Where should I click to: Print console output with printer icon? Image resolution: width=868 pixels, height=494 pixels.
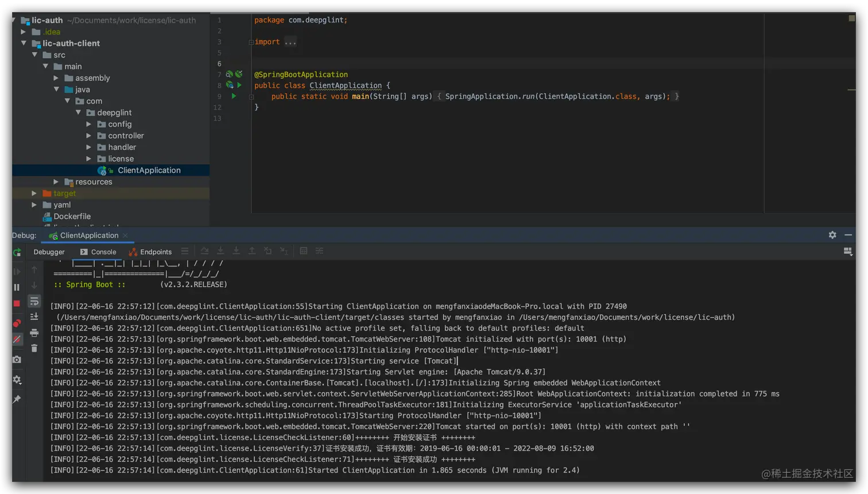coord(34,333)
